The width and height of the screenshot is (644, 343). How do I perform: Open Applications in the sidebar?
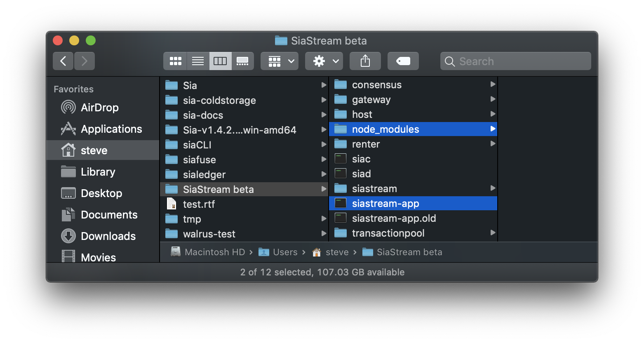click(x=103, y=129)
